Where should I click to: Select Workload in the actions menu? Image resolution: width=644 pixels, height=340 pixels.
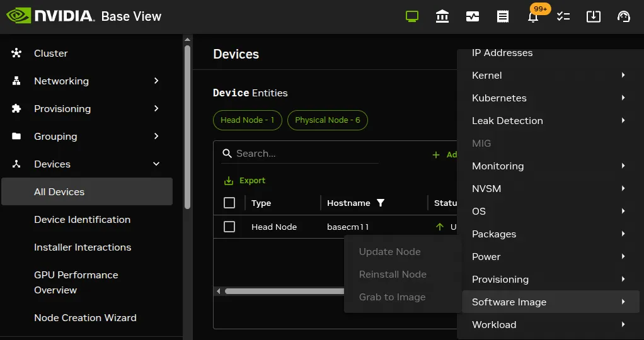coord(550,324)
